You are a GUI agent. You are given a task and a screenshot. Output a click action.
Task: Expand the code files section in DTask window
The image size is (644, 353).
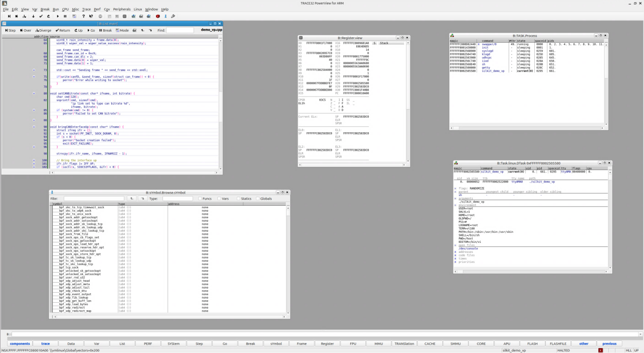455,255
